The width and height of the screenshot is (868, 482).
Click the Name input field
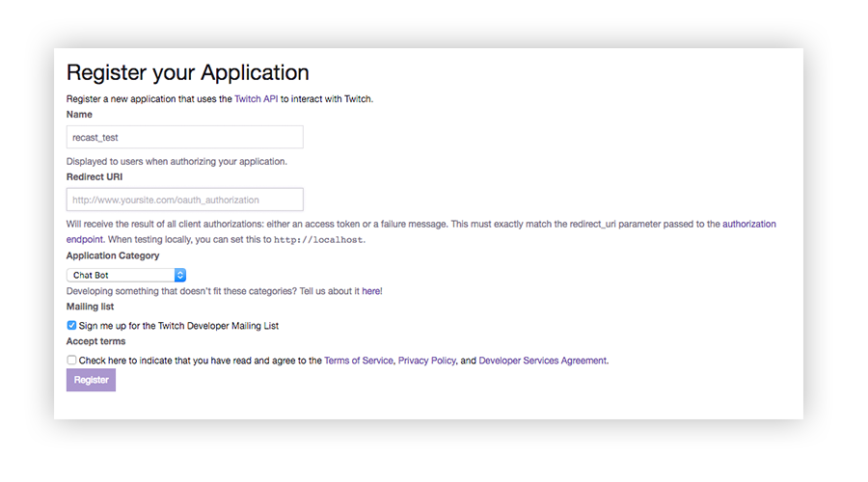(x=185, y=137)
